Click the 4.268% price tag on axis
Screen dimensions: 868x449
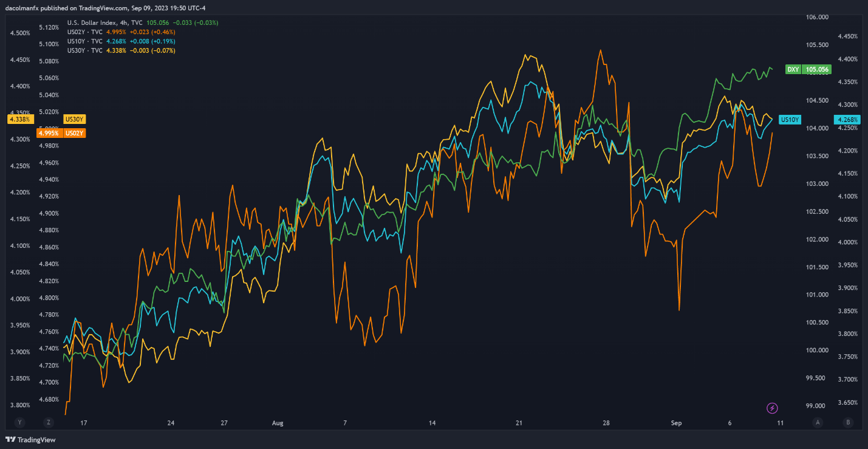tap(846, 120)
